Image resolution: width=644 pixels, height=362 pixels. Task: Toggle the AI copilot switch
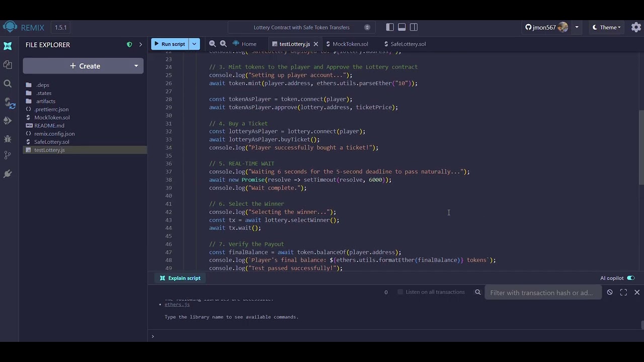coord(630,278)
